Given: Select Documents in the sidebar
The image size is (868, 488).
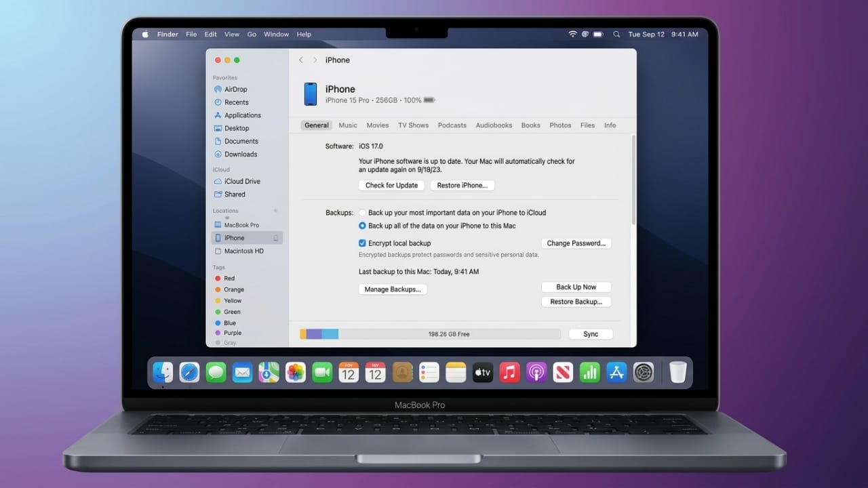Looking at the screenshot, I should [x=236, y=141].
